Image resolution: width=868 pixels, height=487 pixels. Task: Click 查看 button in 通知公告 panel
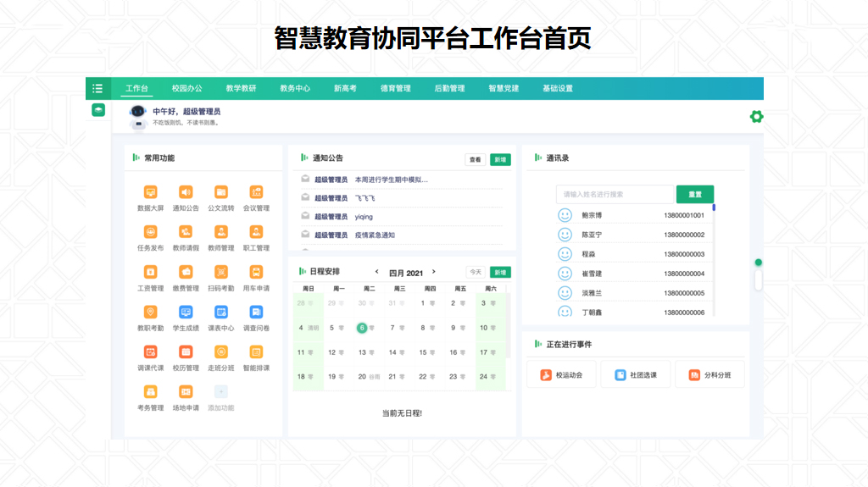[x=475, y=159]
